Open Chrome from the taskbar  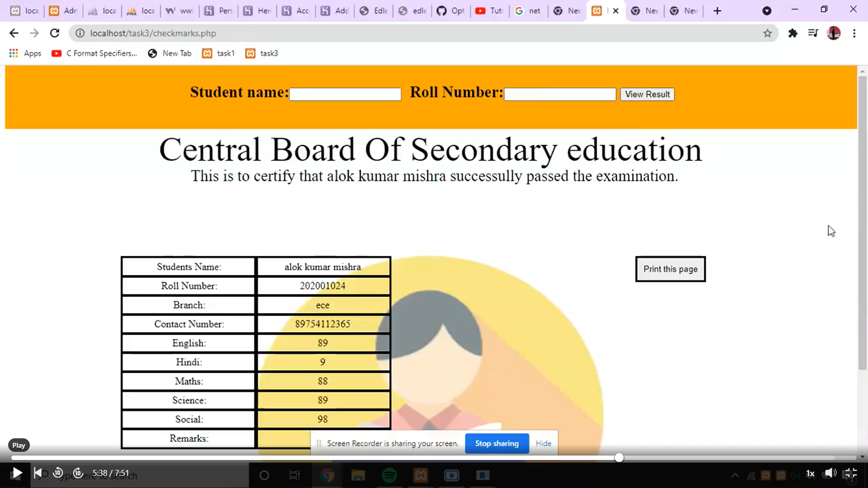(327, 475)
